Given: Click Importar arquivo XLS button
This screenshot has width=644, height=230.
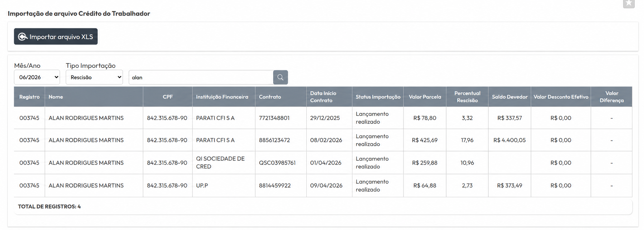Looking at the screenshot, I should [56, 36].
